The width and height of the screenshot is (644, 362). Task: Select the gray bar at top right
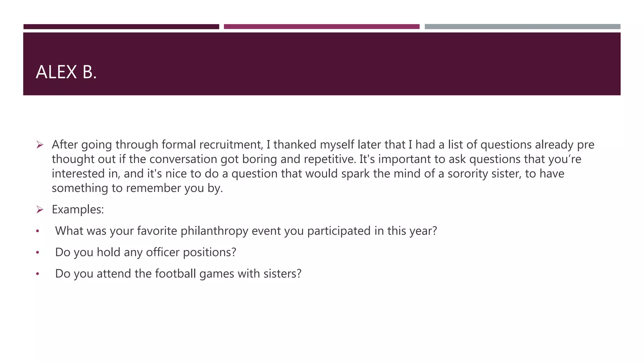click(522, 27)
